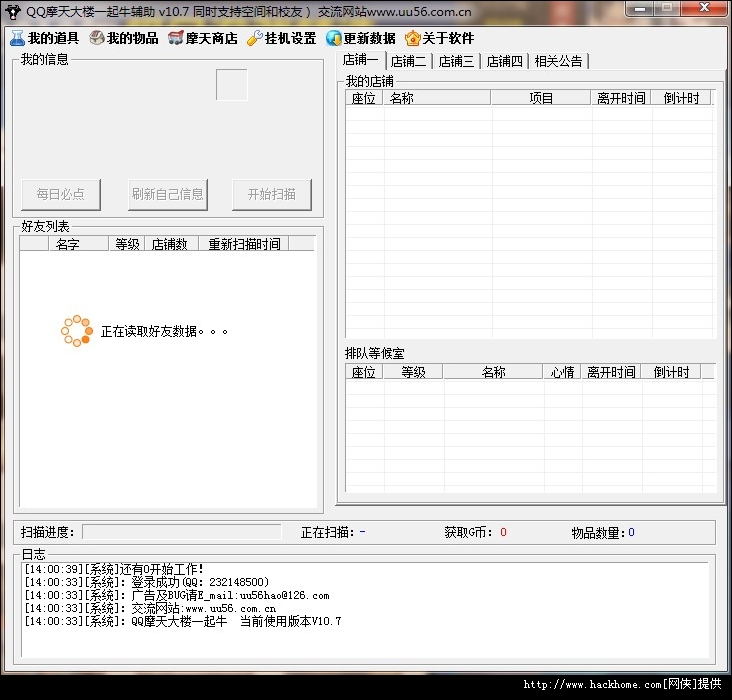Click the 开始扫描 button

click(272, 194)
